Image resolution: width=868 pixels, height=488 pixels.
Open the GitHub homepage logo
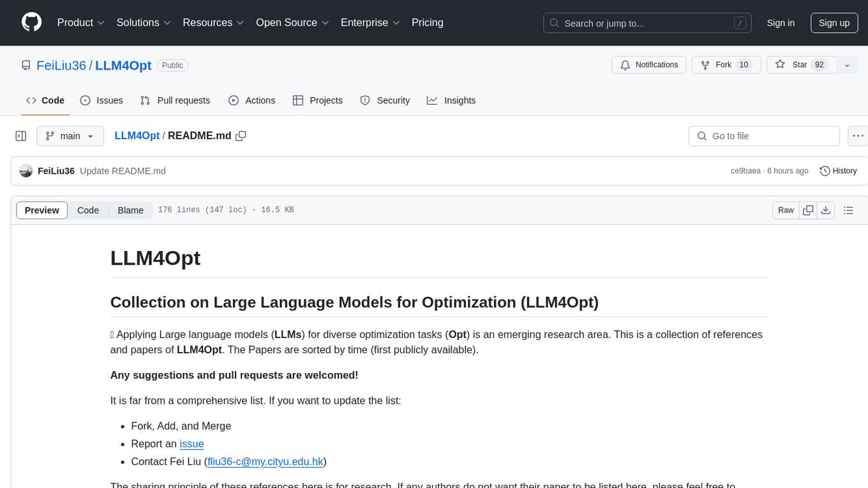pos(31,22)
